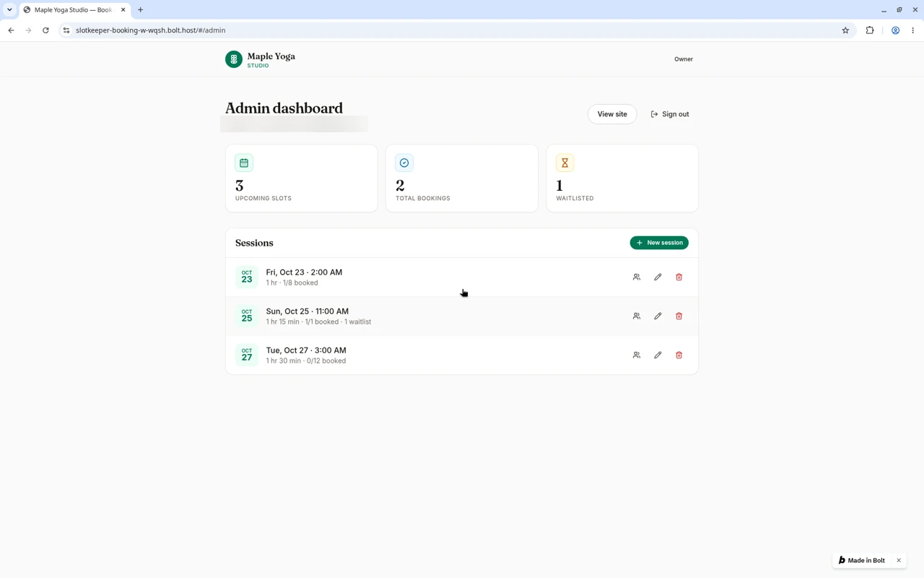924x578 pixels.
Task: Open the Chrome three-dot menu
Action: coord(913,30)
